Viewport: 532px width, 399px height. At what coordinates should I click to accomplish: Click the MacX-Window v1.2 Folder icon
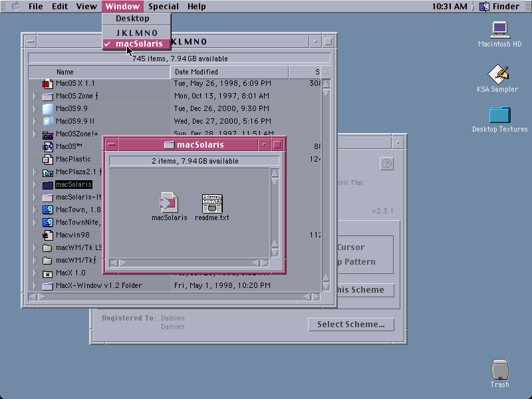click(47, 286)
